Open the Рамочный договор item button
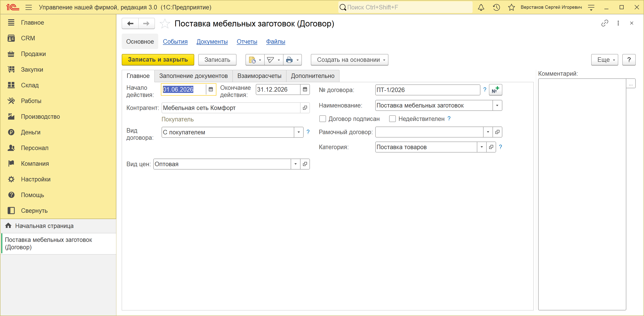 click(497, 132)
